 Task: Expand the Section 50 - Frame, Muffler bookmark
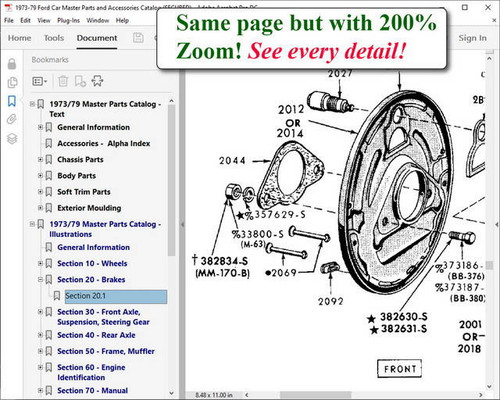tap(40, 351)
